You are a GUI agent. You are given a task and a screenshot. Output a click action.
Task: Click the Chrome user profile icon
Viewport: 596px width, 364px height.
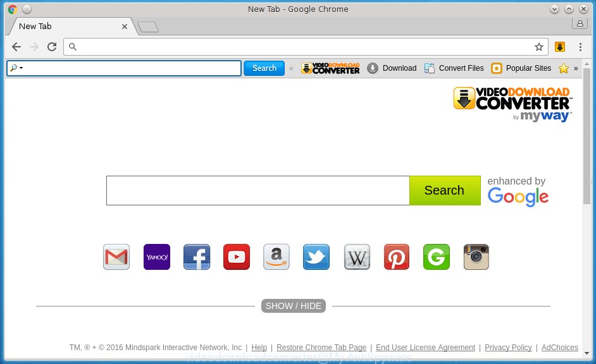[x=580, y=23]
